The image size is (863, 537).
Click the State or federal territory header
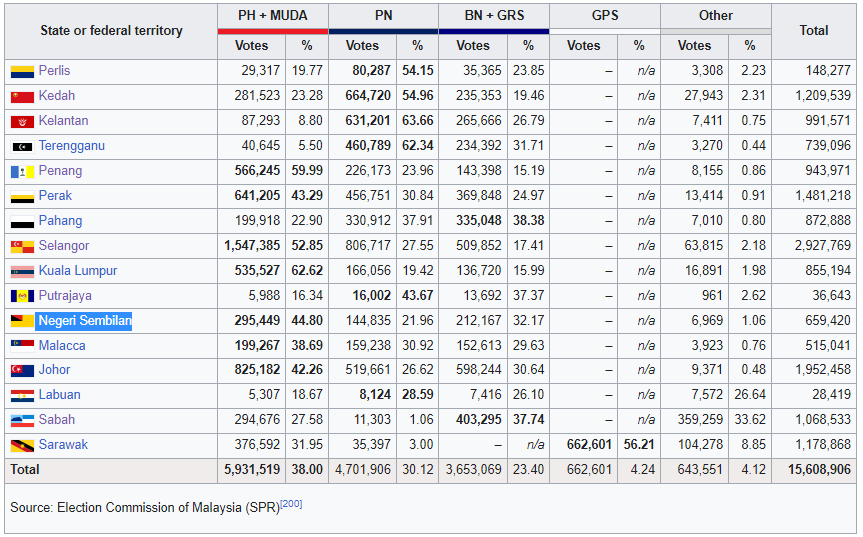111,30
